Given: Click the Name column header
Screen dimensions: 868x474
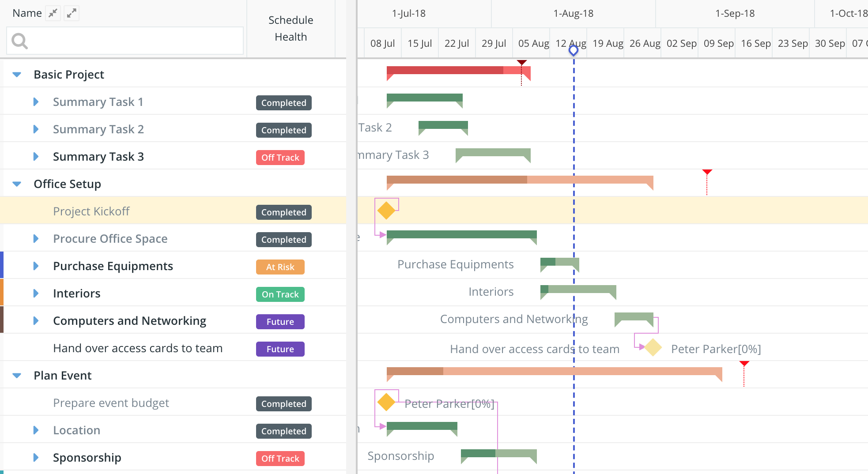Looking at the screenshot, I should point(27,13).
